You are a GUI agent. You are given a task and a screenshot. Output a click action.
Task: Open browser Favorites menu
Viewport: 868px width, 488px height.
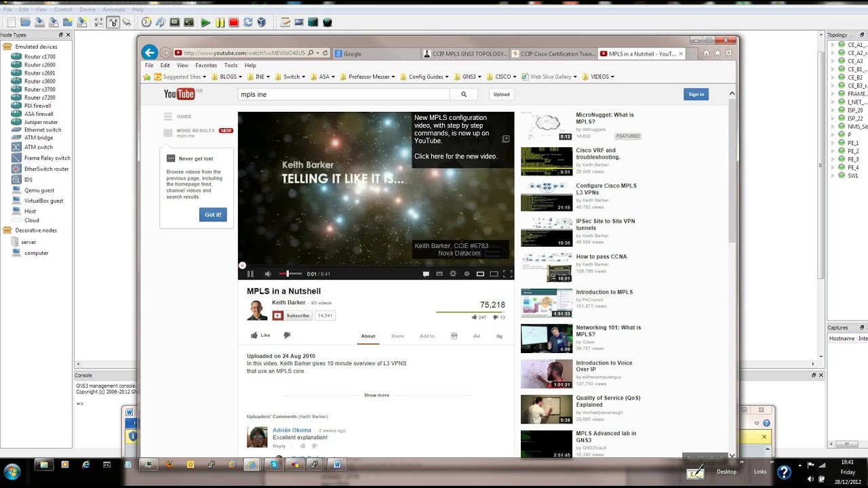tap(206, 66)
